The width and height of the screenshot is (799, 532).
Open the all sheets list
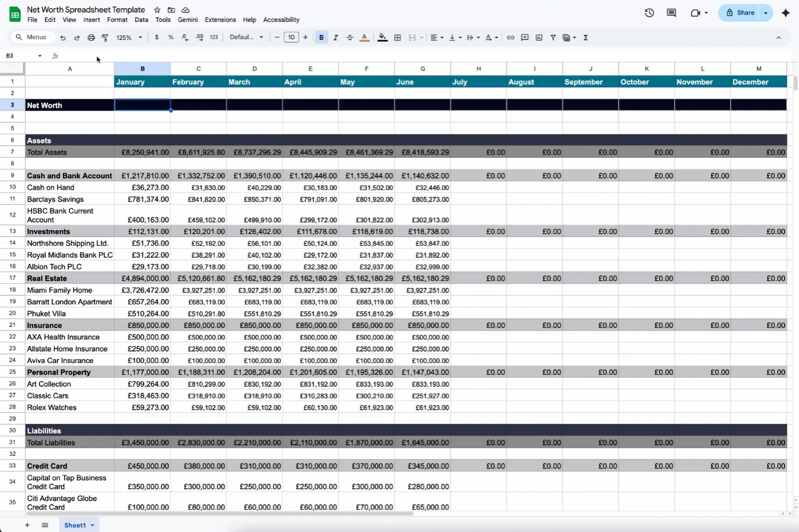pyautogui.click(x=45, y=525)
